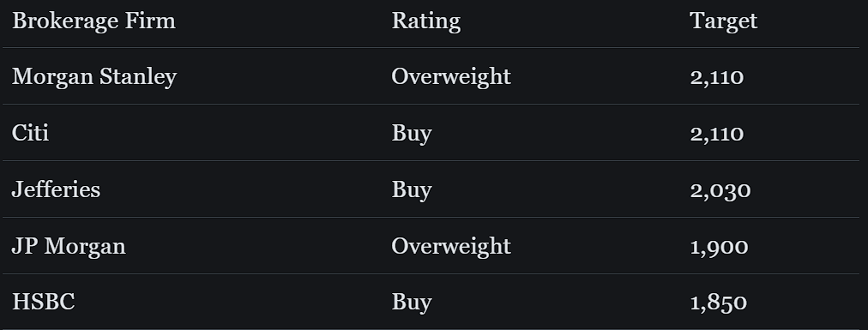Select the Citi firm name
Viewport: 868px width, 330px height.
(30, 133)
